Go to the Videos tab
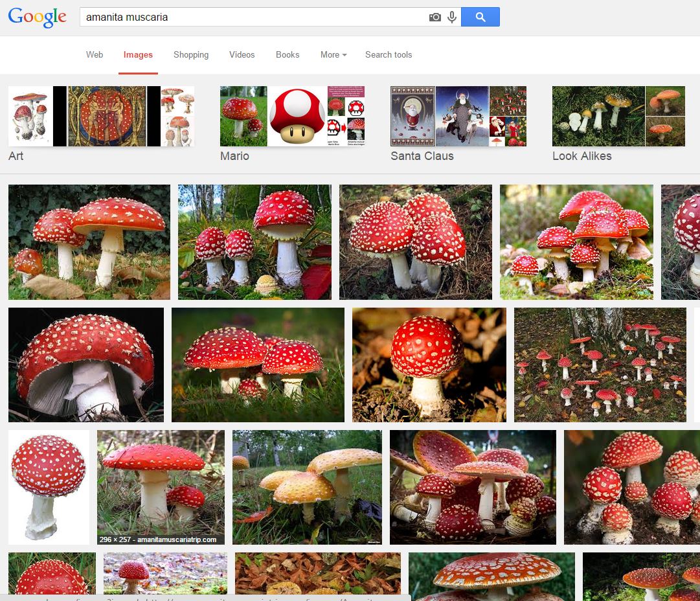 (242, 54)
